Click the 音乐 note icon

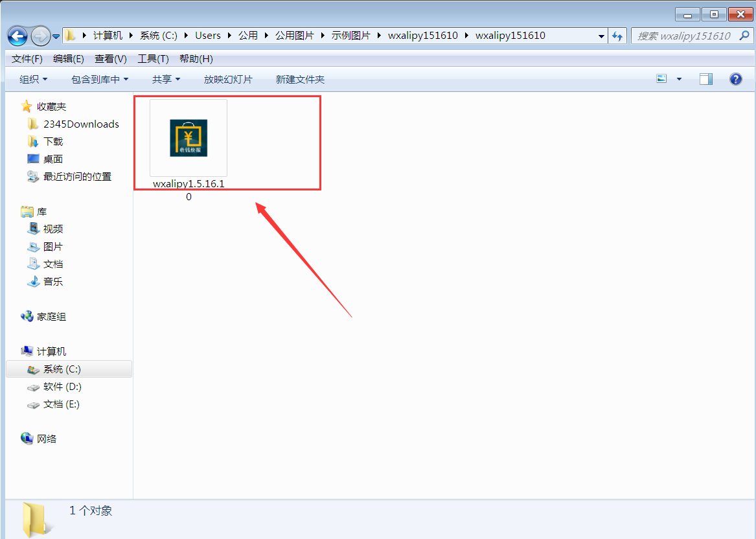click(33, 282)
